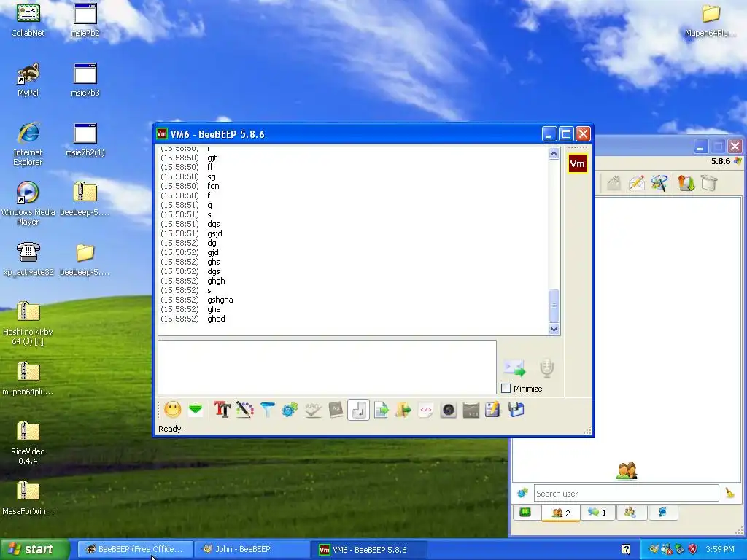The height and width of the screenshot is (560, 747).
Task: Click the blue funnel filter icon
Action: (267, 410)
